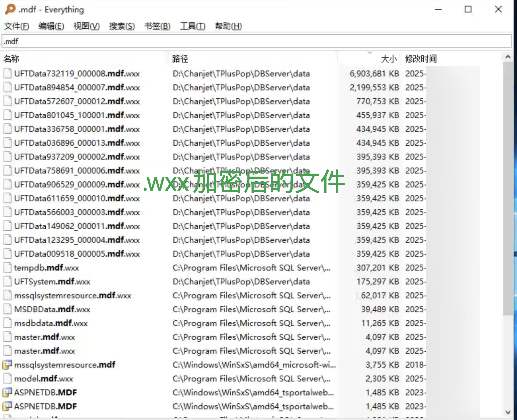517x420 pixels.
Task: Select file name UFTData894854_000007.mdf.wxx
Action: (77, 88)
